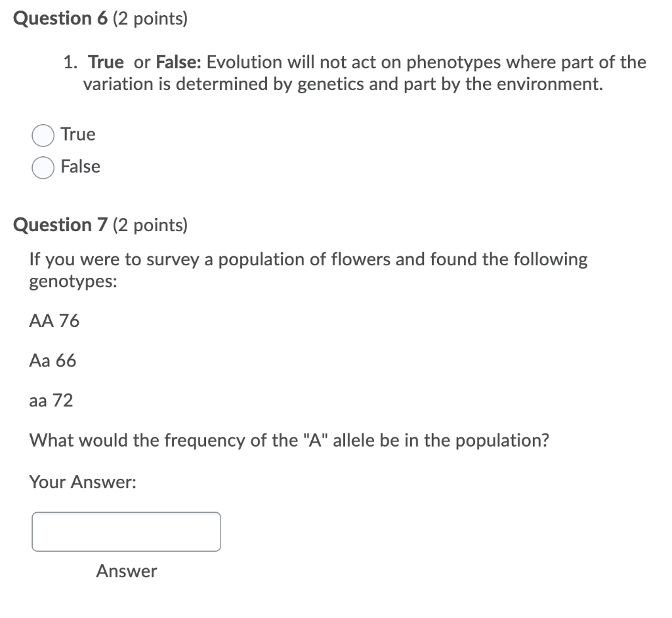672x618 pixels.
Task: Click the '(2 points)' text for Question 7
Action: pyautogui.click(x=150, y=225)
